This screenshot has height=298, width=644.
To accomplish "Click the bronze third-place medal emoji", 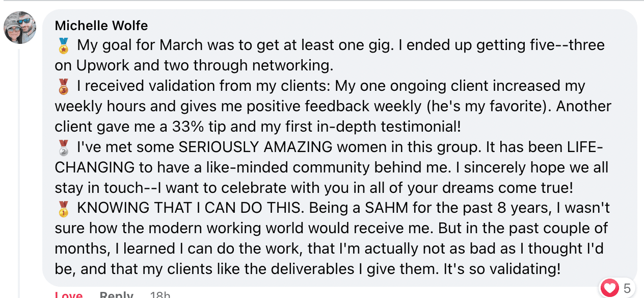I will click(x=64, y=87).
